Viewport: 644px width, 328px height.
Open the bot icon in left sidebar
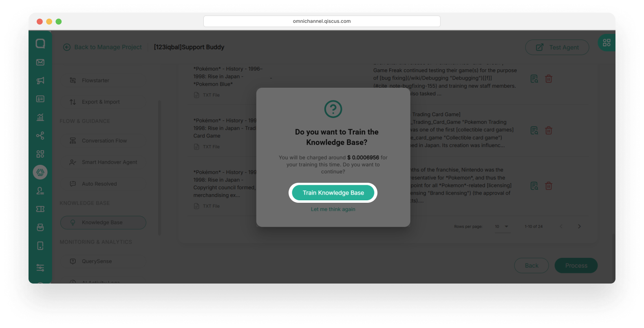pos(40,227)
